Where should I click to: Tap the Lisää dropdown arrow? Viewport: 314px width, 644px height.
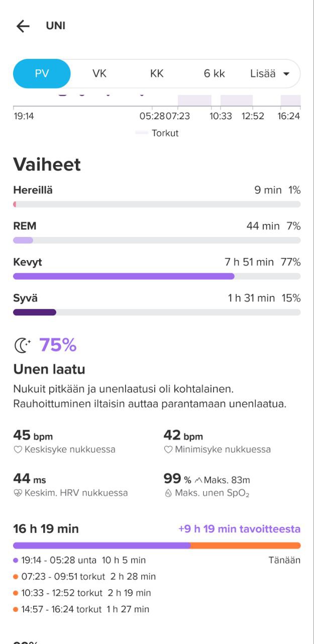pyautogui.click(x=286, y=74)
